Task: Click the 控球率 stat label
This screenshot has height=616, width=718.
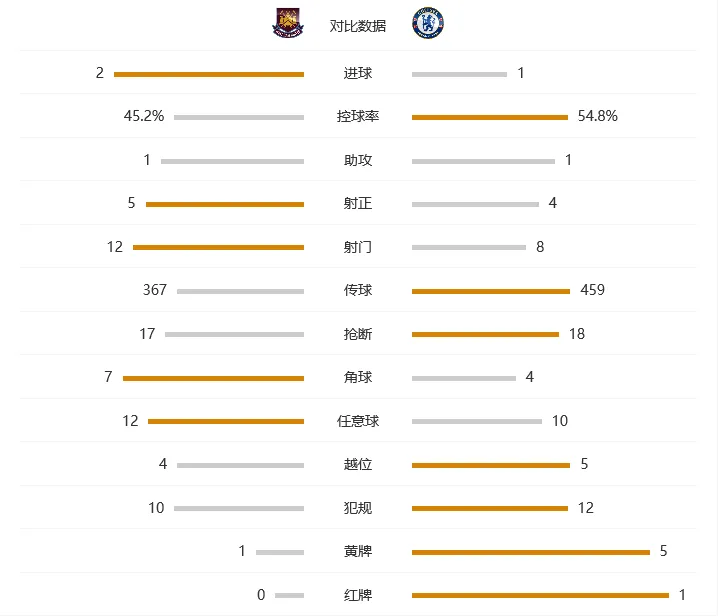Action: pos(358,116)
